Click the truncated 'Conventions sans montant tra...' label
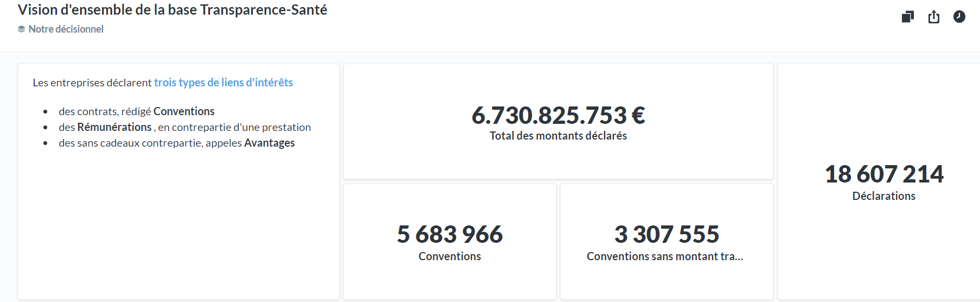The width and height of the screenshot is (980, 302). (x=664, y=256)
